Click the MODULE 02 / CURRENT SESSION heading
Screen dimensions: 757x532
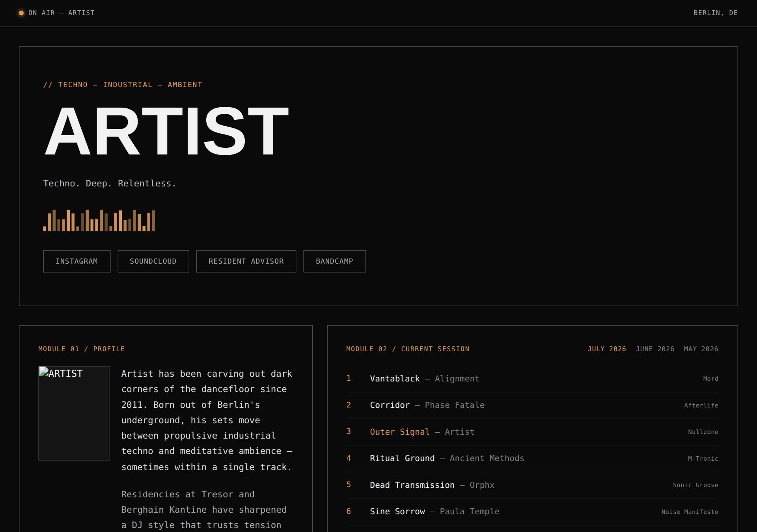408,349
